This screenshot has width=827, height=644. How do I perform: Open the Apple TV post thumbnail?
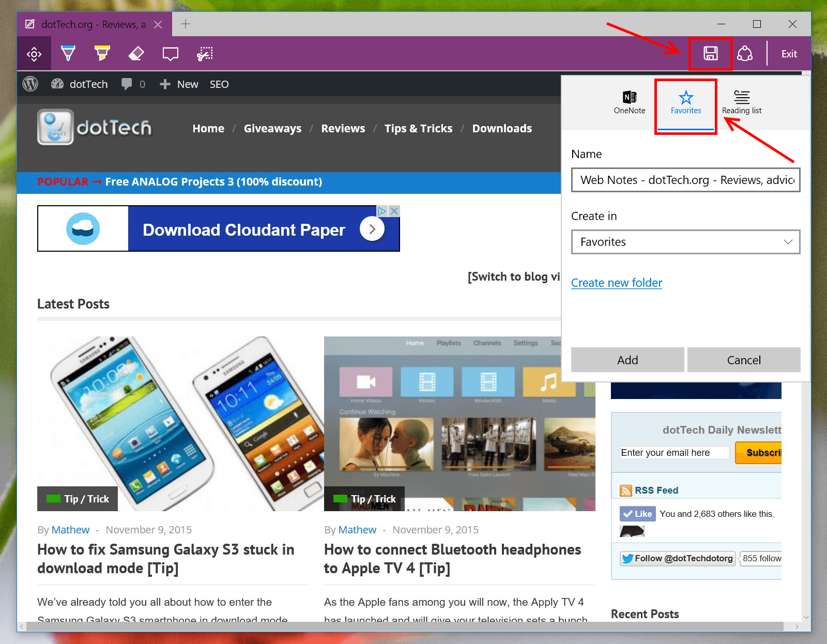(460, 424)
